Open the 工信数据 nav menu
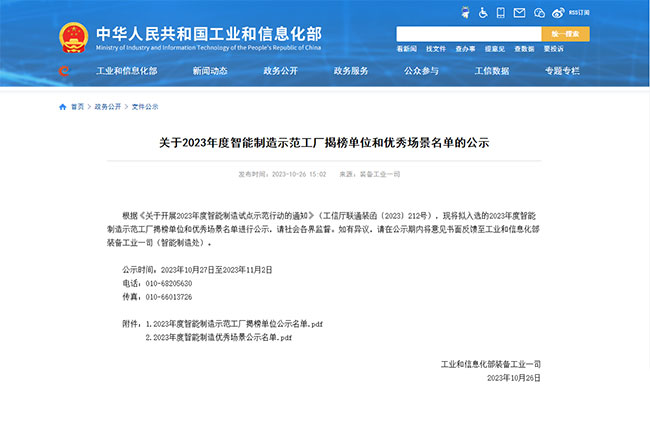650x423 pixels. (492, 71)
